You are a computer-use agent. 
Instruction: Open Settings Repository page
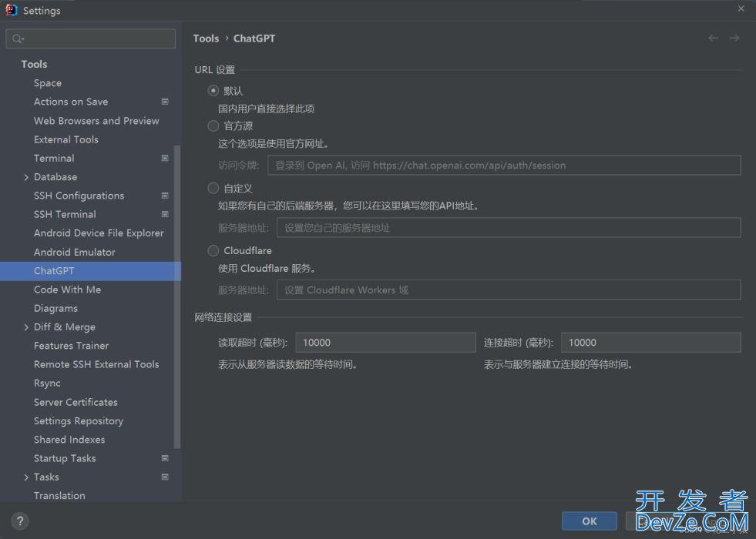tap(79, 420)
